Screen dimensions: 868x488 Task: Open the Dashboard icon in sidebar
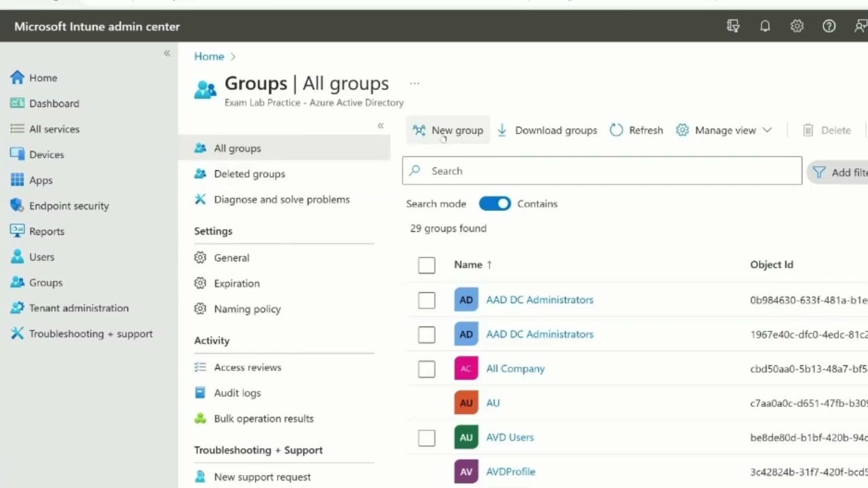tap(17, 103)
